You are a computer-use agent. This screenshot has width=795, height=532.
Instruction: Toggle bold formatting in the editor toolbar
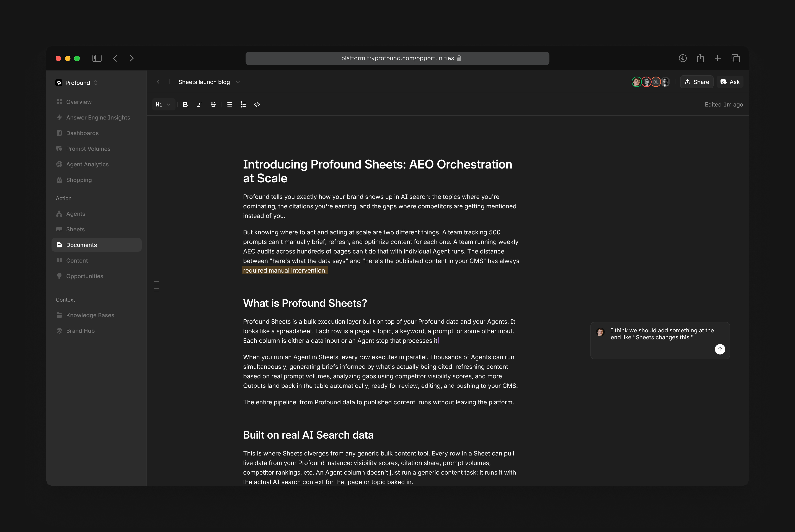coord(185,104)
